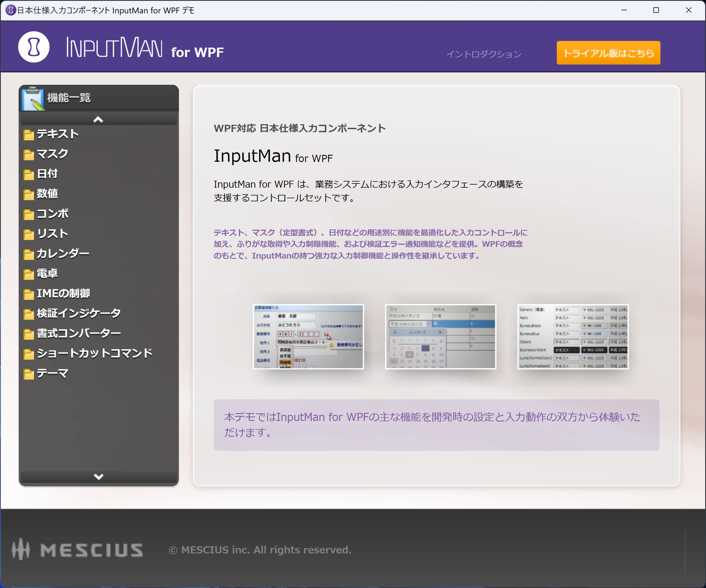The image size is (706, 588).
Task: Go to the イントロダクション link
Action: pos(484,54)
